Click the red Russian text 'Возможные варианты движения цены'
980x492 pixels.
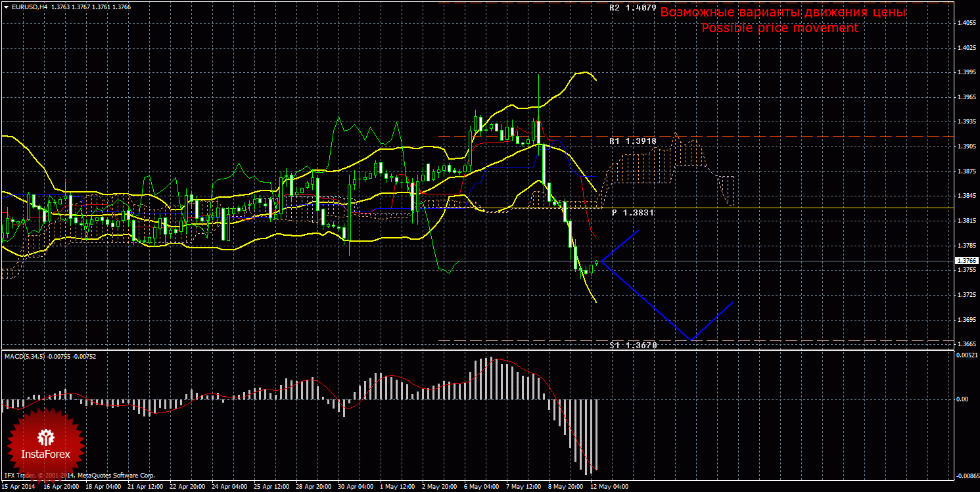pos(783,12)
